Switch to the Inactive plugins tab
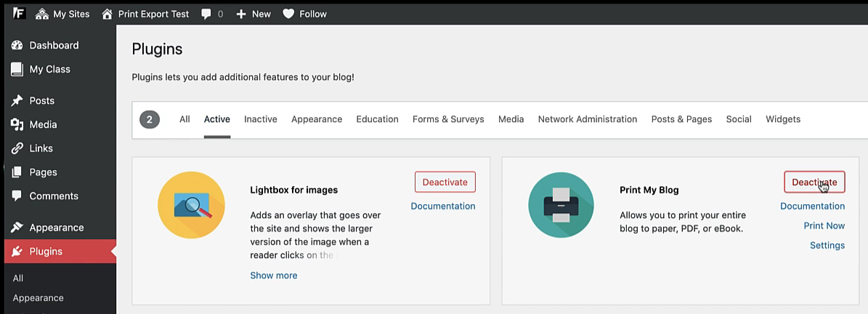The image size is (868, 314). coord(261,119)
